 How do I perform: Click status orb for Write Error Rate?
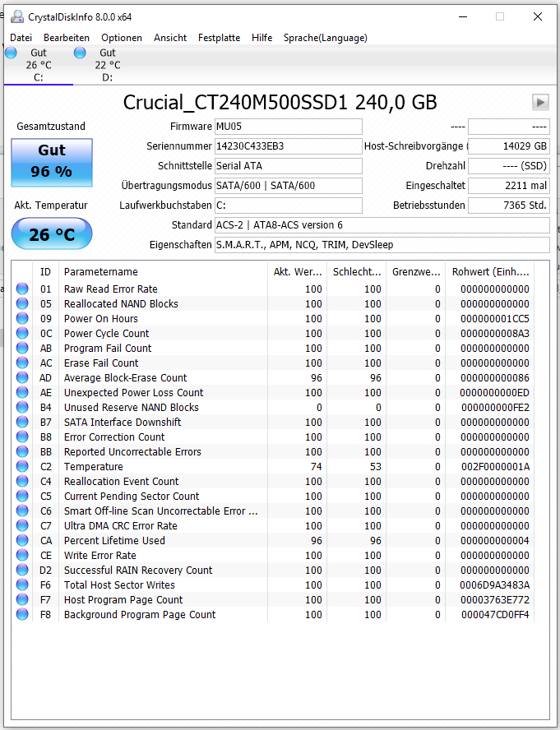click(x=22, y=556)
